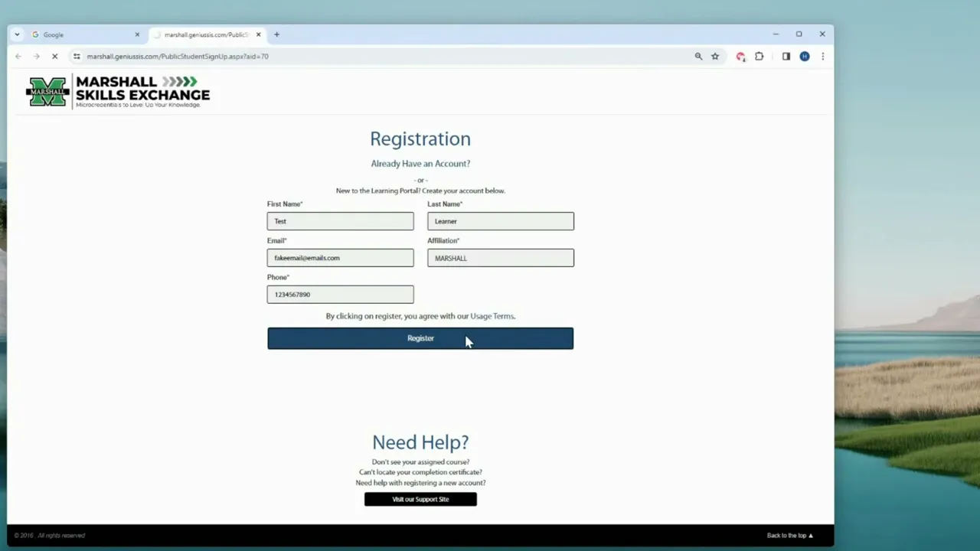Open the Usage Terms link
This screenshot has height=551, width=980.
pyautogui.click(x=492, y=316)
